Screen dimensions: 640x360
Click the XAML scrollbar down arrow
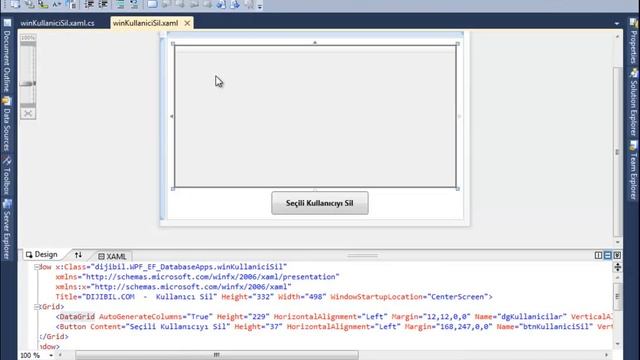pos(618,343)
